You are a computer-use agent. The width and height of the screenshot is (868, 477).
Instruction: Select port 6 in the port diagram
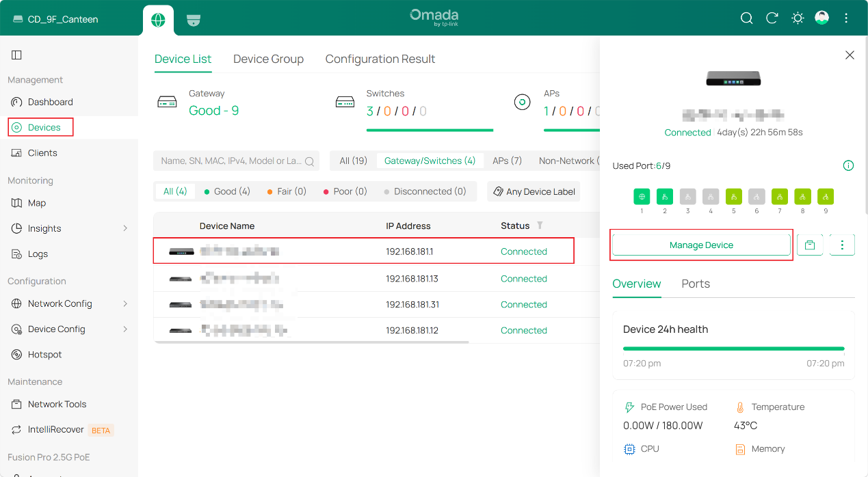click(x=757, y=197)
